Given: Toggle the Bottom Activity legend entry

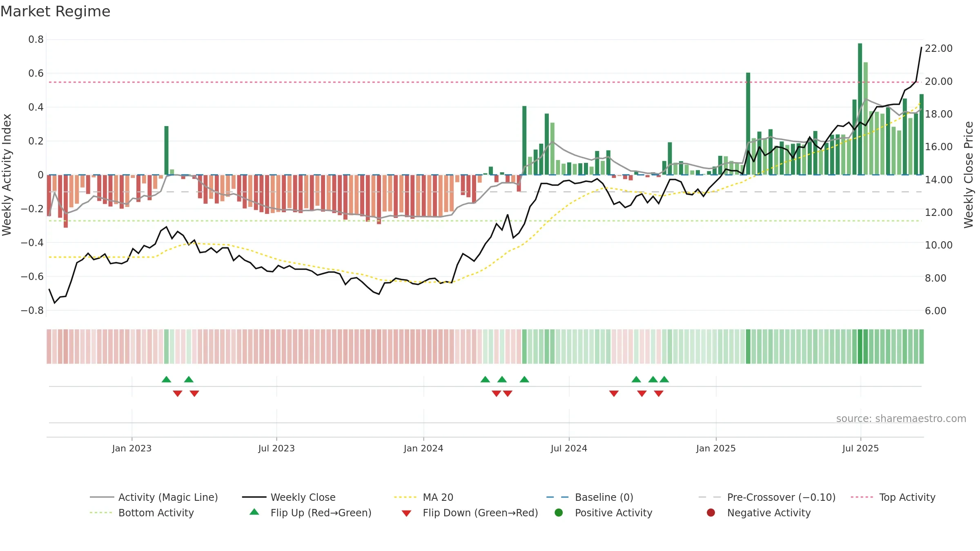Looking at the screenshot, I should point(142,513).
